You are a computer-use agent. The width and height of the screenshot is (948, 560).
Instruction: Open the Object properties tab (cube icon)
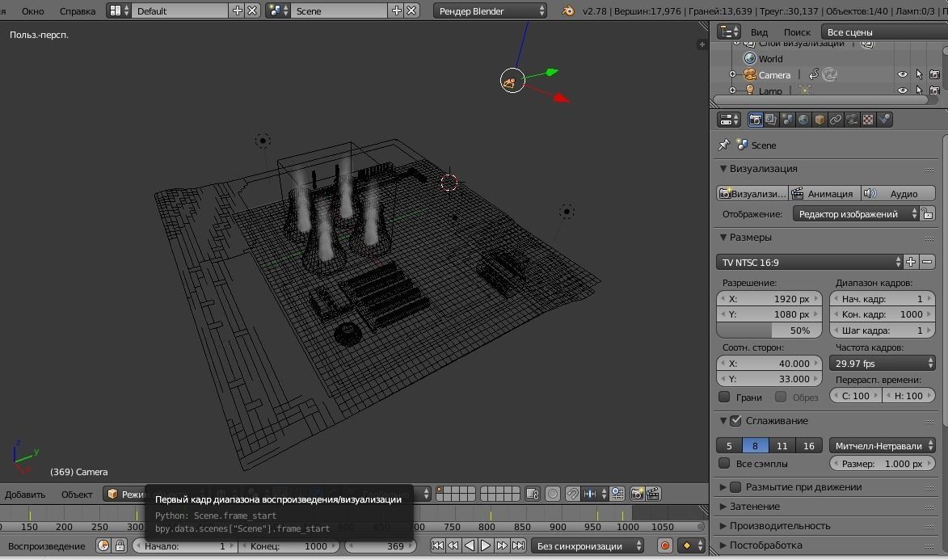click(819, 120)
